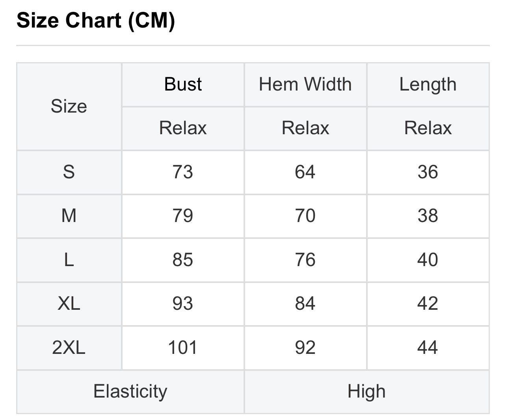Image resolution: width=506 pixels, height=420 pixels.
Task: Click the length value 44 cell
Action: click(428, 348)
